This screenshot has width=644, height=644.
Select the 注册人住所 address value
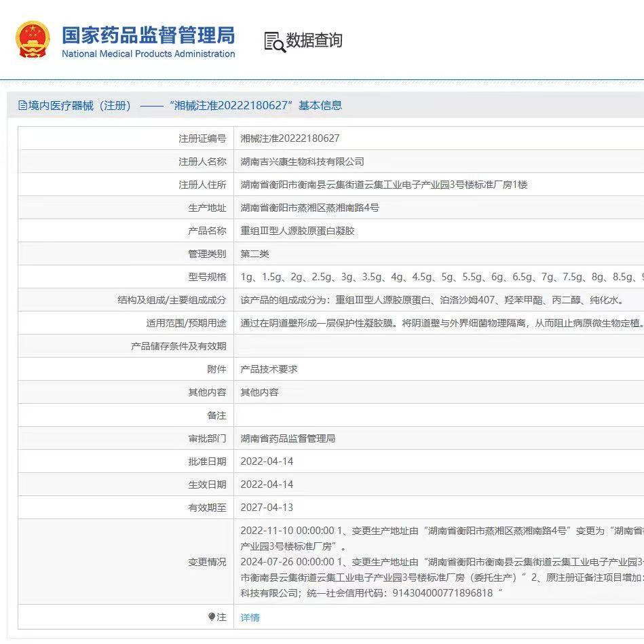point(383,185)
